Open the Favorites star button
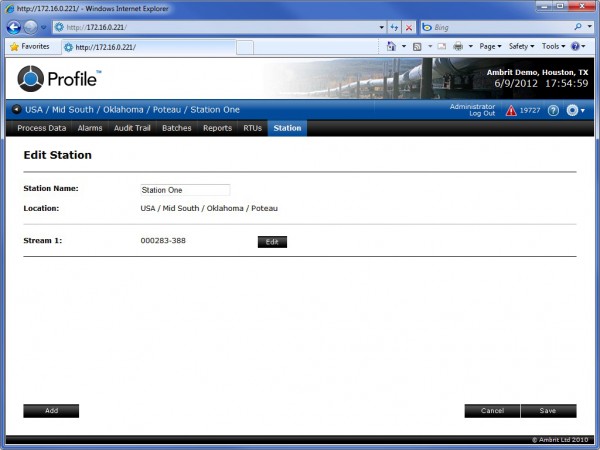This screenshot has width=600, height=450. (x=30, y=47)
